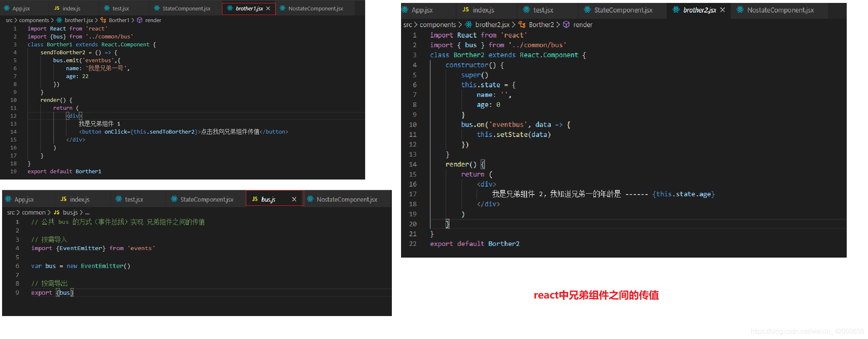Click React file icon beside brother1.jsx breadcrumb

59,20
